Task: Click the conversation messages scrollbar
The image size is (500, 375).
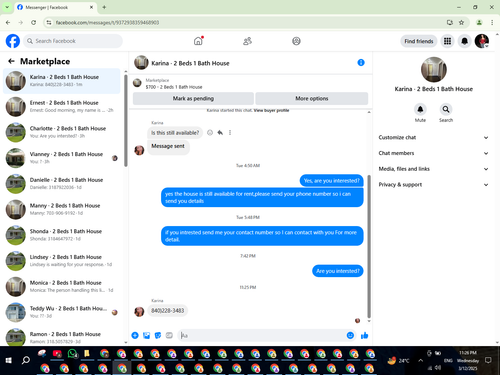Action: [369, 246]
